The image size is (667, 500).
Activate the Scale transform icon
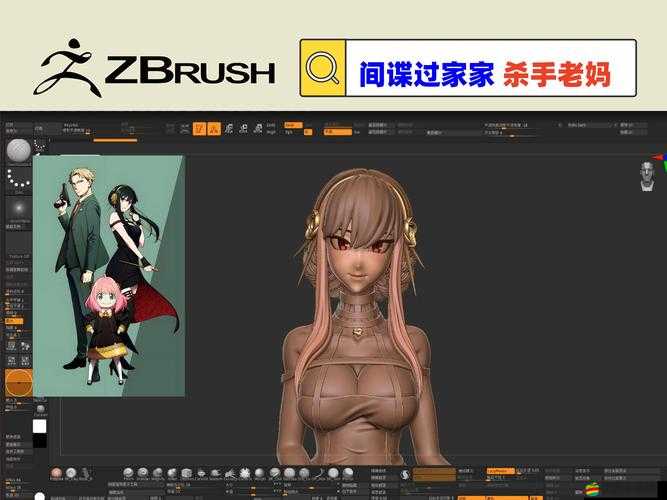click(243, 129)
